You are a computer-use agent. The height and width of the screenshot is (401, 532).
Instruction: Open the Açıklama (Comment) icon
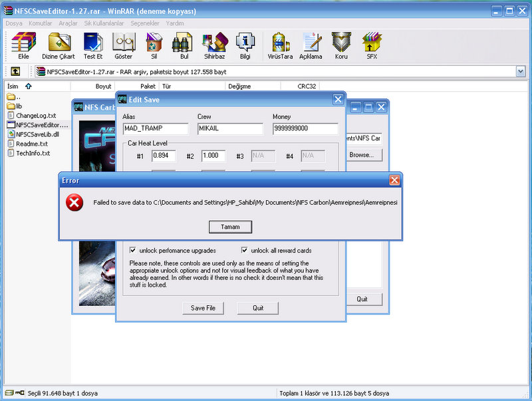tap(311, 46)
